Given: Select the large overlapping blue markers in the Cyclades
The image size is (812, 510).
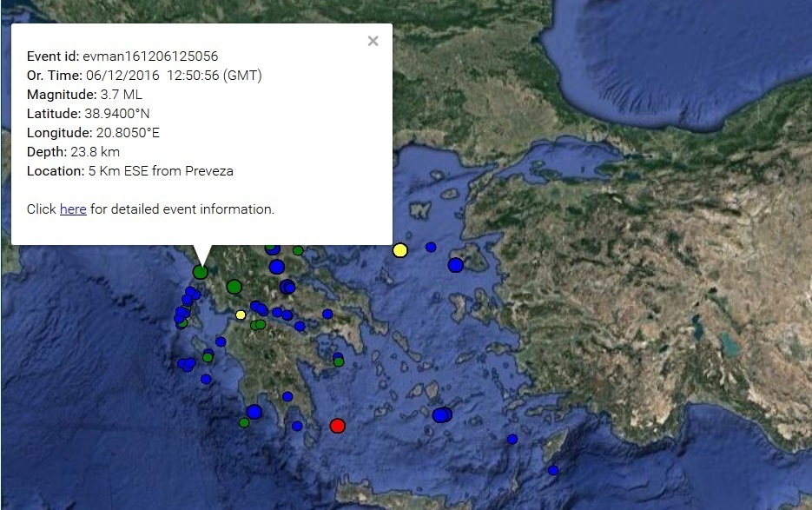Looking at the screenshot, I should (x=442, y=414).
